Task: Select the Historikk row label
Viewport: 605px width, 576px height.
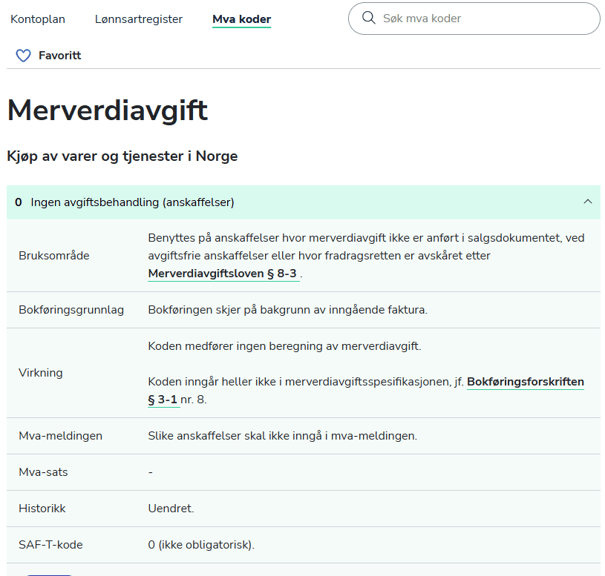Action: [42, 508]
